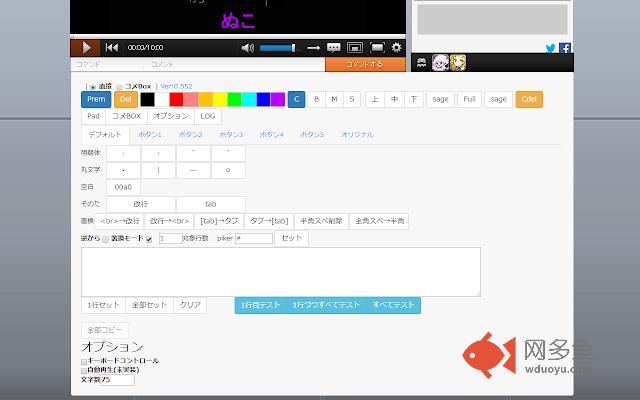Click the <br>→改行 replace button
This screenshot has width=640, height=400.
click(x=120, y=221)
